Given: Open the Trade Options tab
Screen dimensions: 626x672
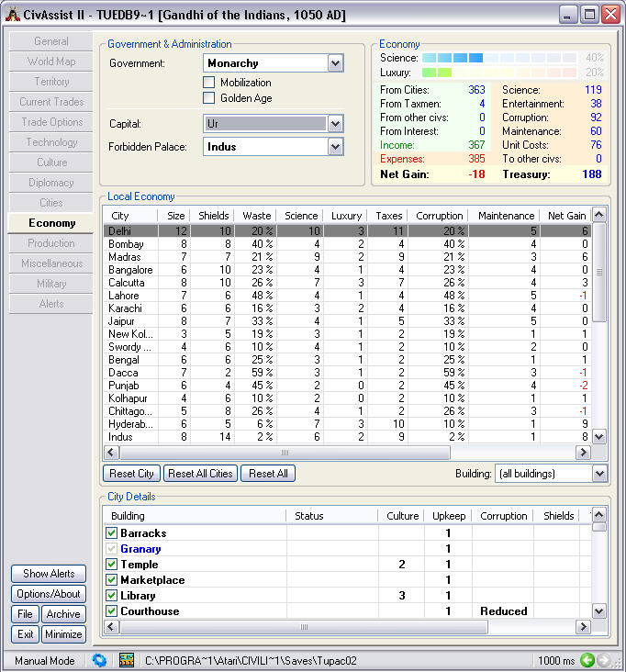Looking at the screenshot, I should tap(51, 122).
